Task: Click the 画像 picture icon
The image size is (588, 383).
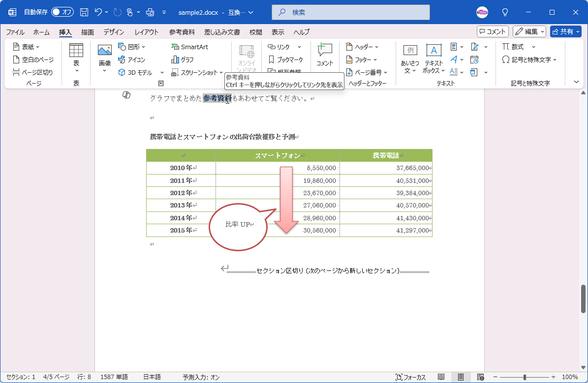Action: (105, 50)
